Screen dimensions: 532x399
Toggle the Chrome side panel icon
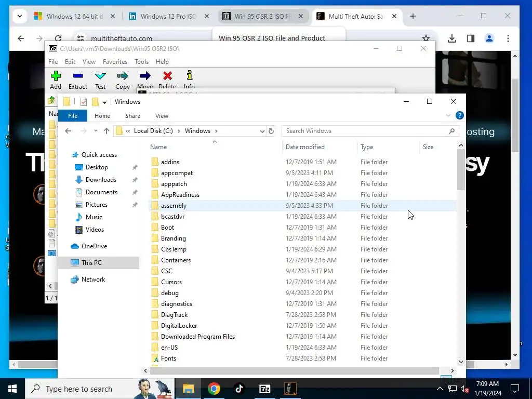pyautogui.click(x=471, y=38)
